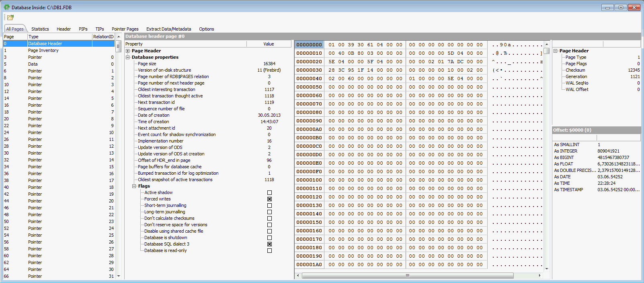
Task: Toggle Disable using shared cache file checkbox
Action: [269, 231]
